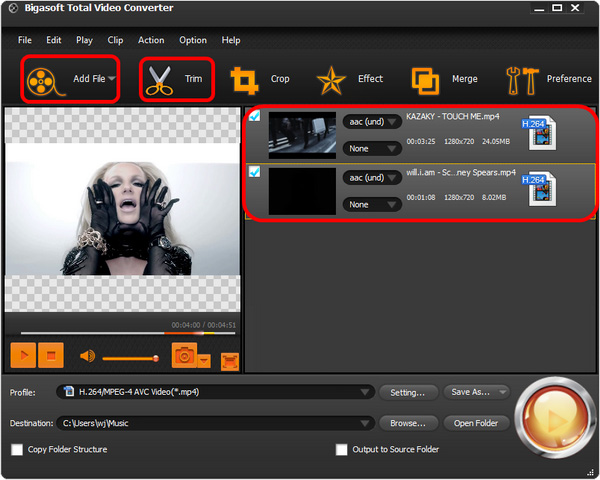Click the Preference label
Viewport: 600px width, 480px height.
[x=569, y=78]
